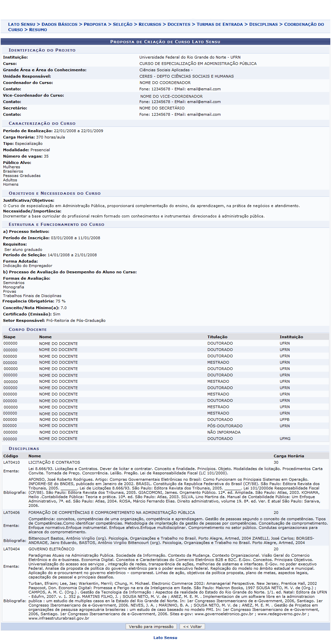
Task: Click discipline code LAT0410
Action: pos(11,462)
